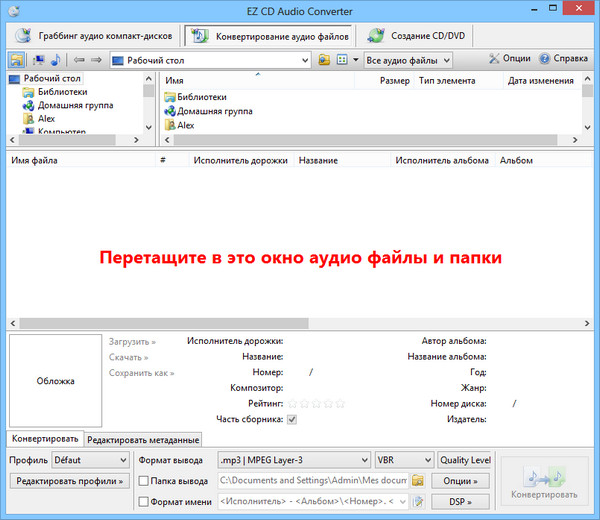The height and width of the screenshot is (520, 600).
Task: Go forward with the right arrow
Action: pos(96,60)
